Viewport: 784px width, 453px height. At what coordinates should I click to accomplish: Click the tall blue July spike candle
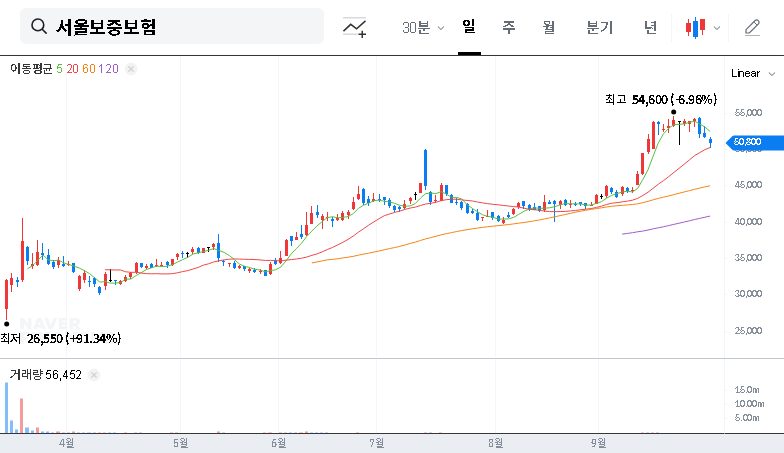(x=425, y=169)
